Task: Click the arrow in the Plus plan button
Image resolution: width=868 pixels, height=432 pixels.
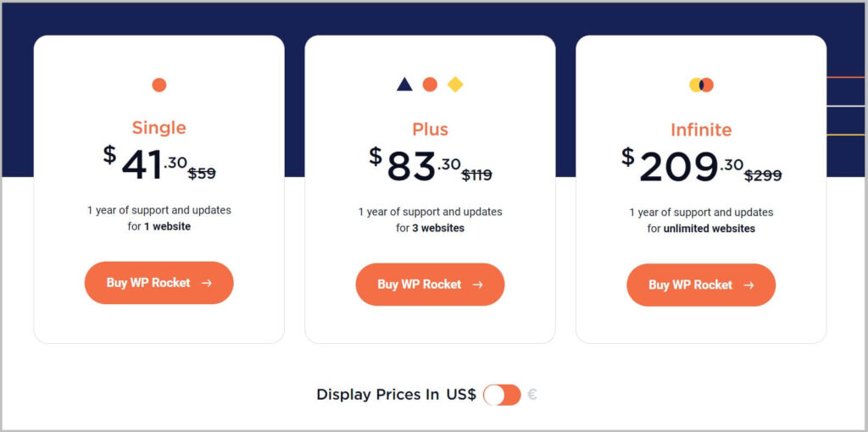Action: coord(478,285)
